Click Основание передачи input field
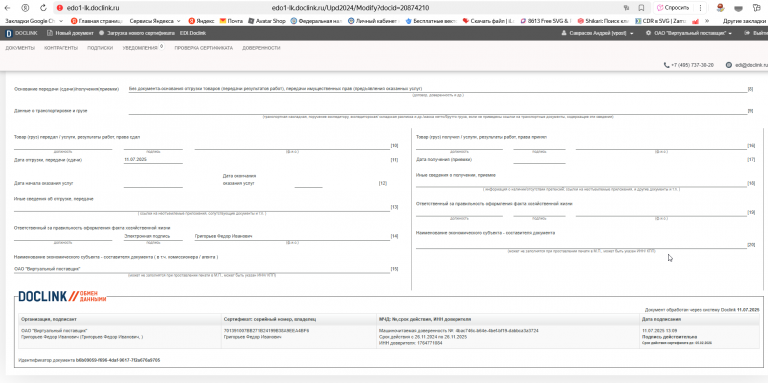The width and height of the screenshot is (768, 383). coord(437,89)
